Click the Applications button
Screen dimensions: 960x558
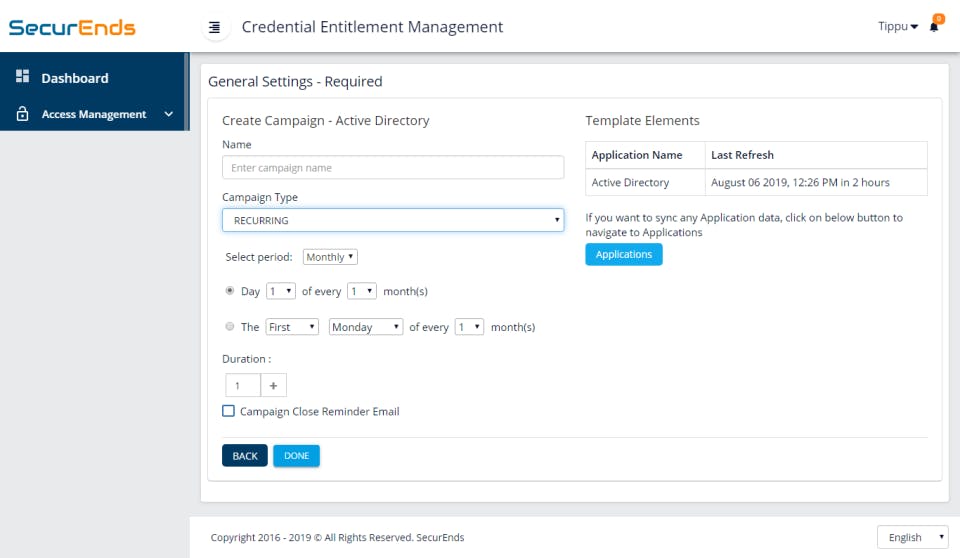623,255
